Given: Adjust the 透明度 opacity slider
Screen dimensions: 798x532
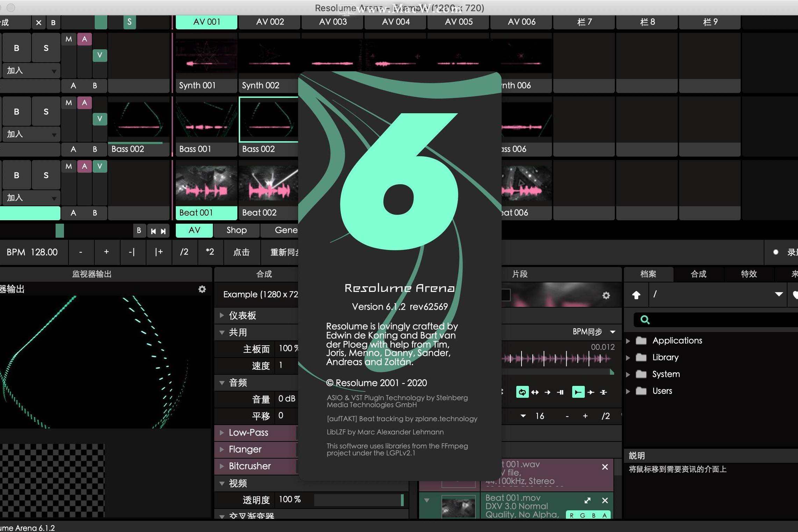Looking at the screenshot, I should 359,500.
